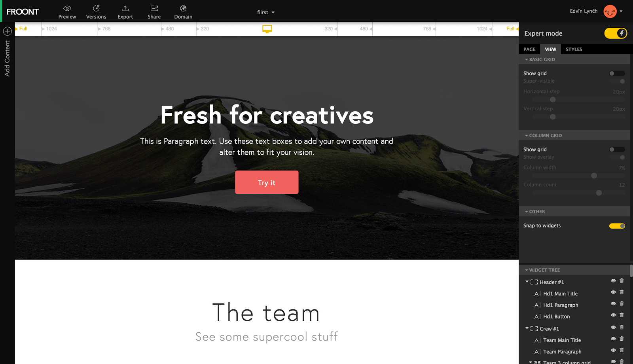Open the Preview eye icon
The width and height of the screenshot is (633, 364).
click(67, 8)
